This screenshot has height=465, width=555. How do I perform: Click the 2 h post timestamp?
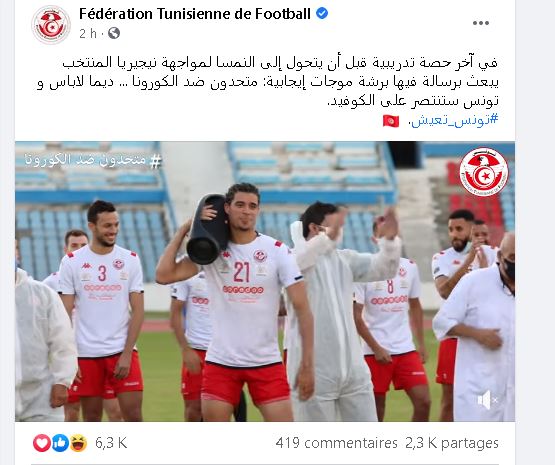click(88, 34)
